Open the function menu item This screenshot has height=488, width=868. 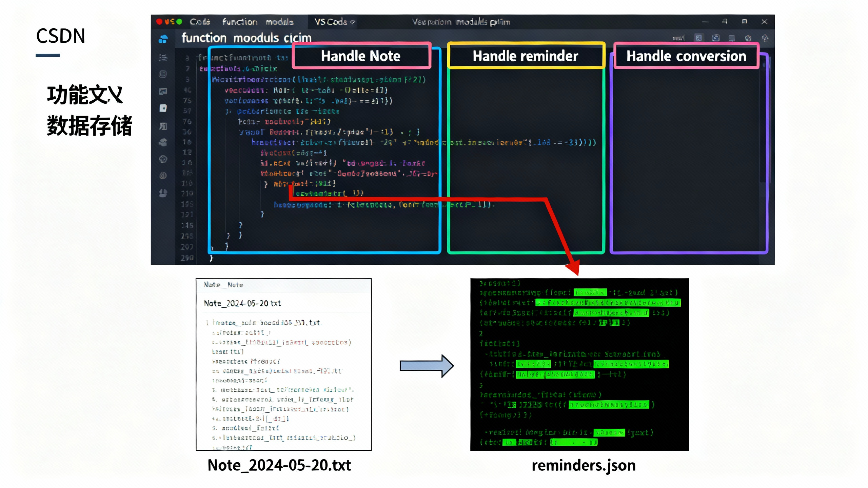(x=240, y=22)
